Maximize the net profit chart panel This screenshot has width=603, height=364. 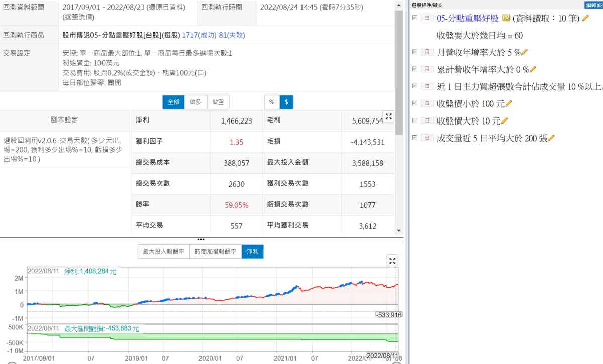click(393, 260)
